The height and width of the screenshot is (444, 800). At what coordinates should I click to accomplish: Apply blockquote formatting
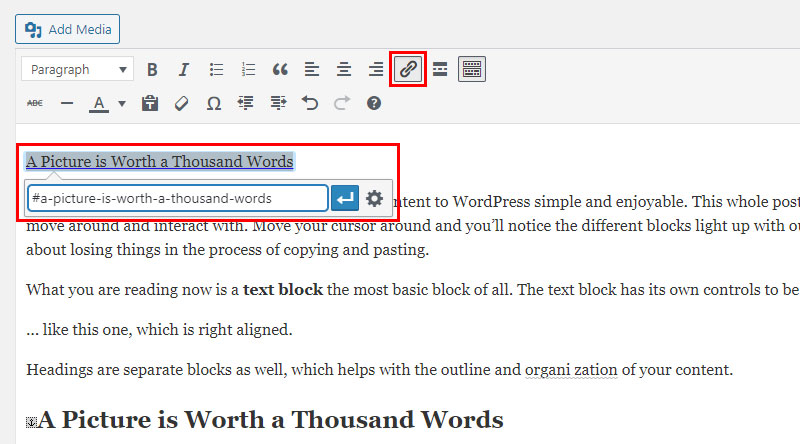(x=280, y=69)
